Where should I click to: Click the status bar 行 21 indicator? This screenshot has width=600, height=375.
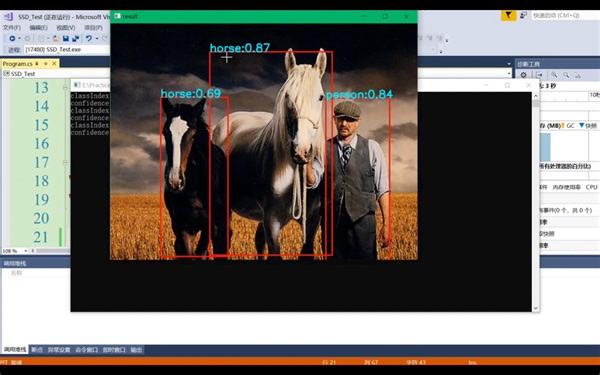click(x=329, y=362)
